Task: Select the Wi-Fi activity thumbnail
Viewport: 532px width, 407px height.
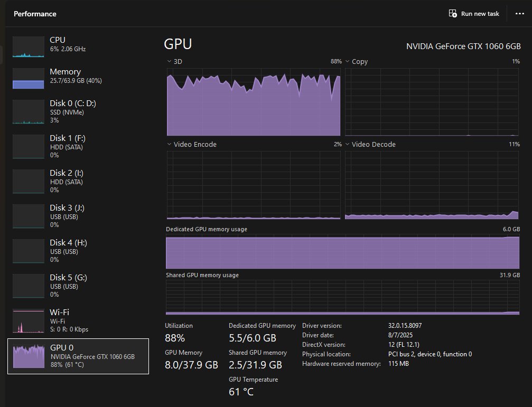Action: tap(28, 320)
